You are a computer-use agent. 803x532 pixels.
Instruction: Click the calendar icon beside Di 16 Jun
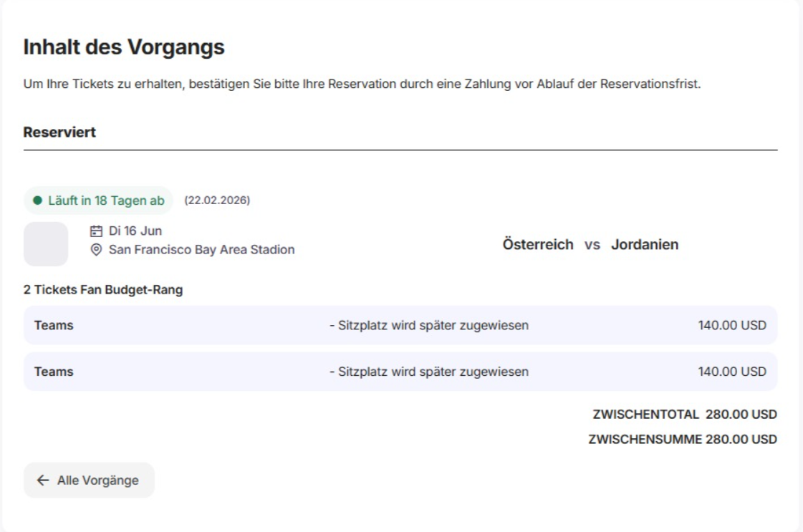coord(96,231)
